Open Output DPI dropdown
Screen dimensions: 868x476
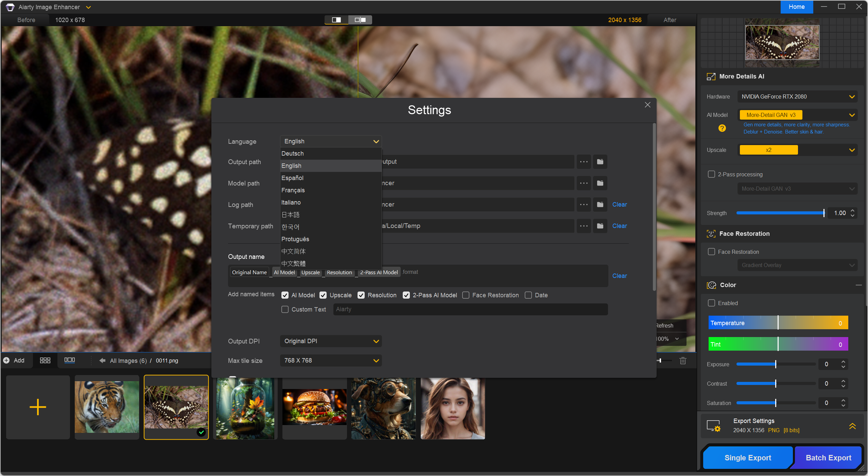pyautogui.click(x=331, y=341)
